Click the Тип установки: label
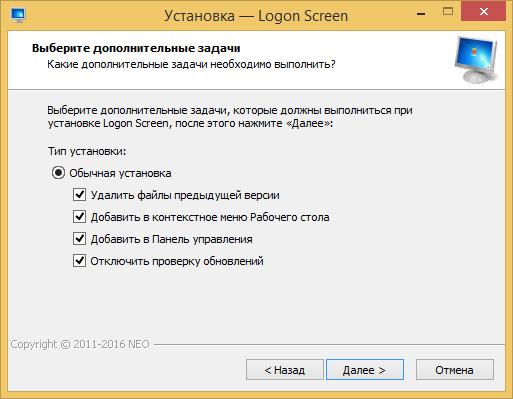This screenshot has height=399, width=513. [87, 151]
